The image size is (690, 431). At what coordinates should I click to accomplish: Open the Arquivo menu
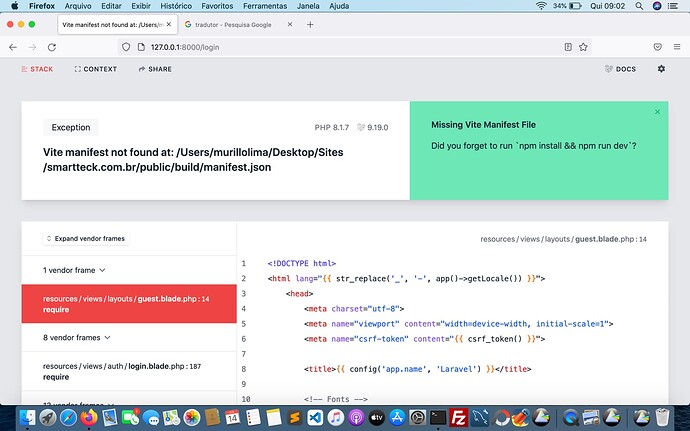click(x=78, y=6)
